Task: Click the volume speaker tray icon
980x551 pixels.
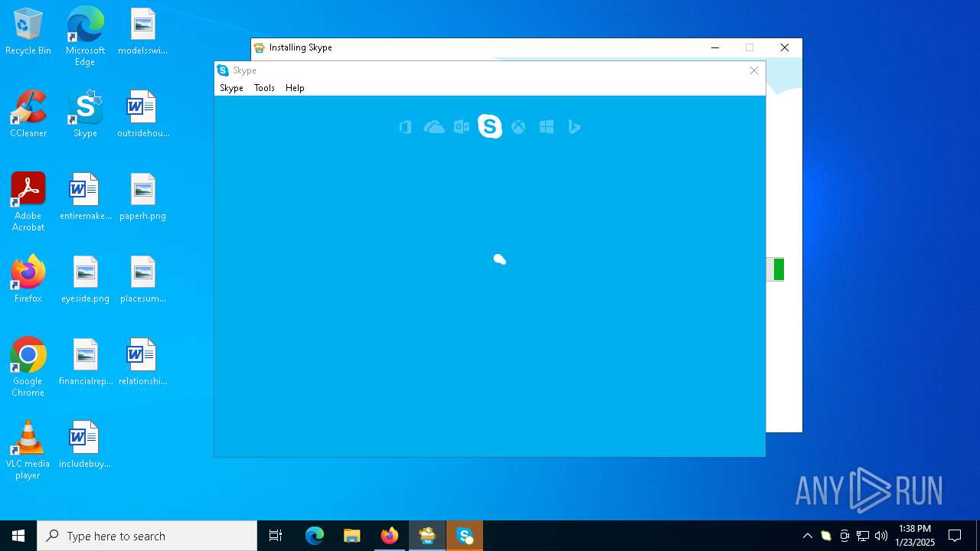Action: coord(881,536)
